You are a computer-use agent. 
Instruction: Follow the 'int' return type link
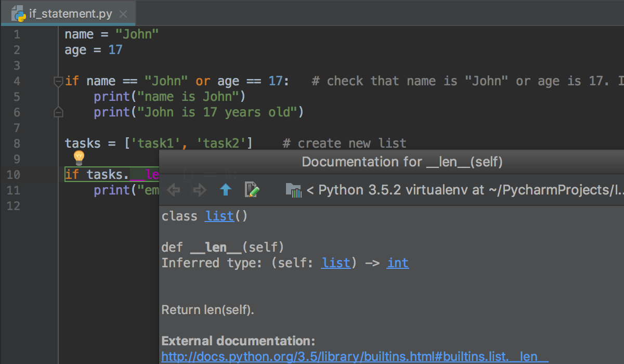tap(398, 263)
